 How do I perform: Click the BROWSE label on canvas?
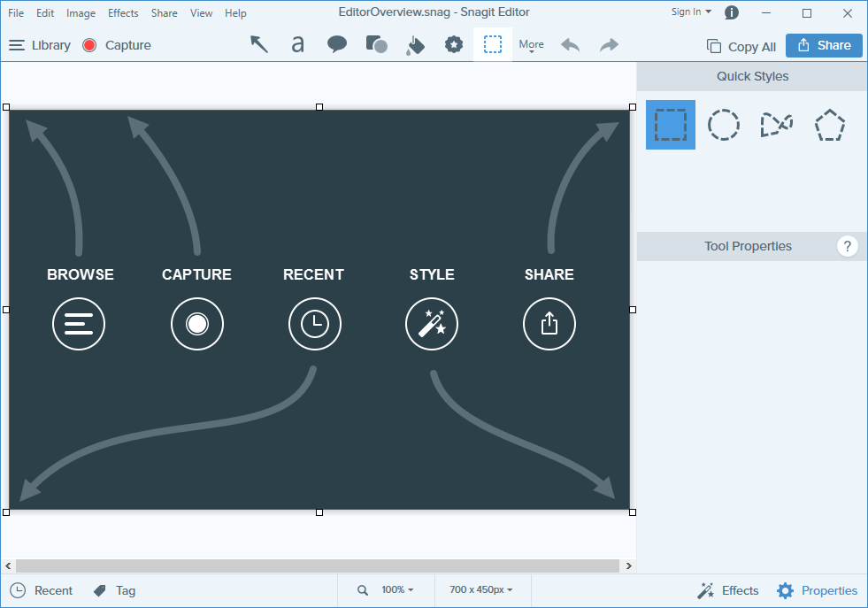click(x=81, y=274)
